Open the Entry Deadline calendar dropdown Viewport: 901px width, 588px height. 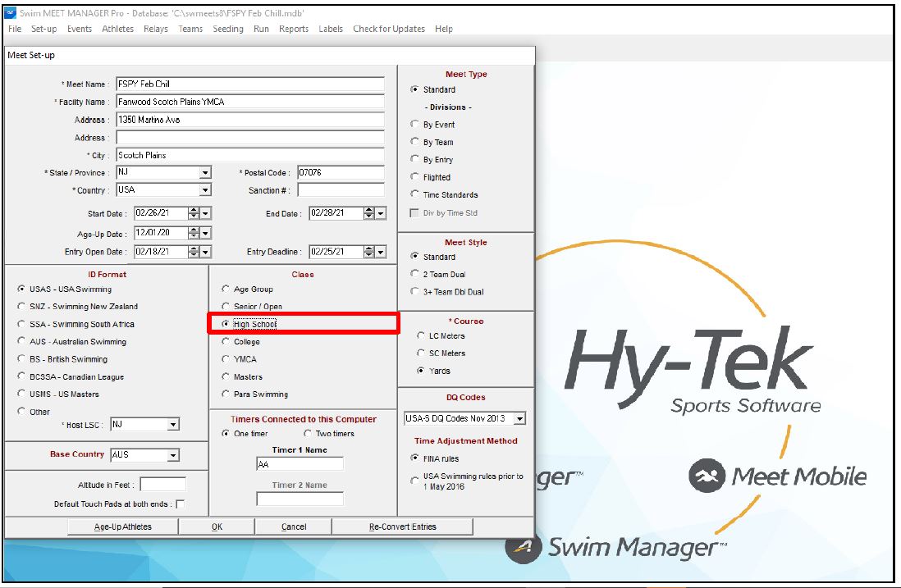coord(381,252)
